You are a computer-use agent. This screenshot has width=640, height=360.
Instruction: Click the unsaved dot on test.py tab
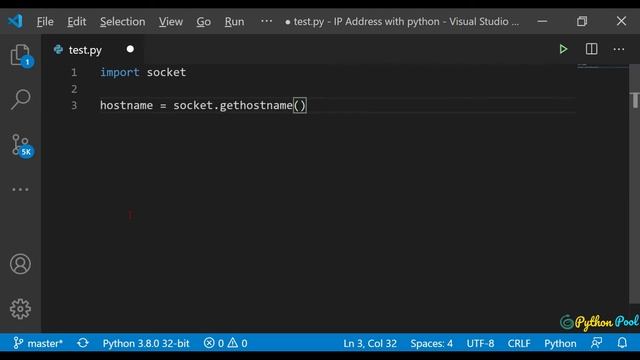(x=130, y=49)
